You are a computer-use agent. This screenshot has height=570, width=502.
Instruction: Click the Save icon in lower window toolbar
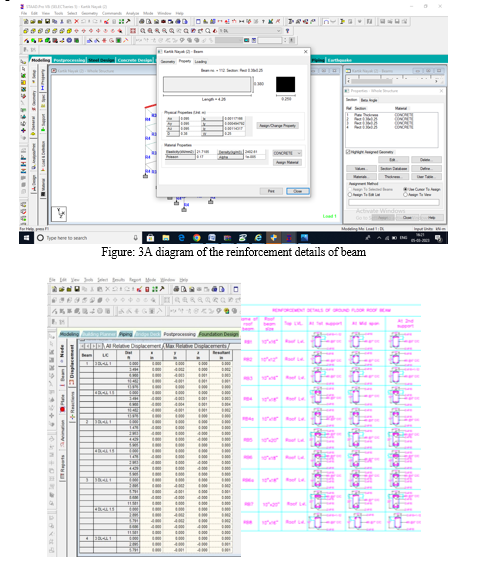pos(77,289)
